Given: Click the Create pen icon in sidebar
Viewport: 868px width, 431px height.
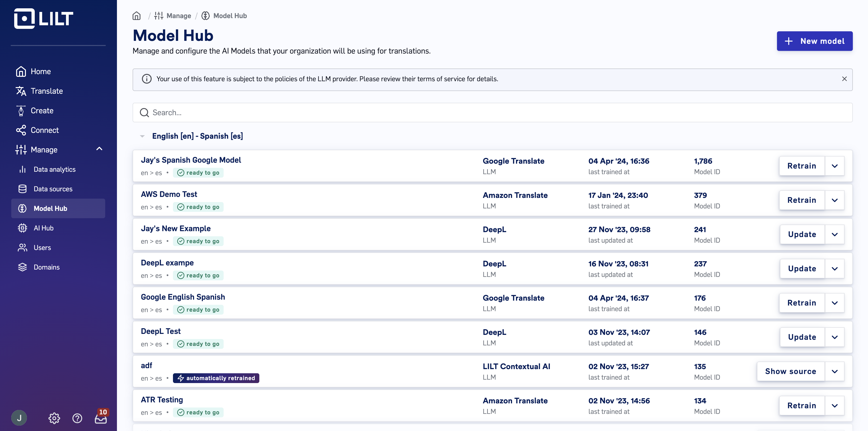Looking at the screenshot, I should 21,111.
